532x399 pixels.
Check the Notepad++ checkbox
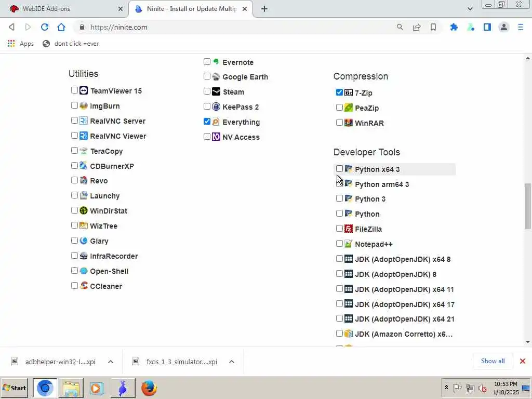339,244
